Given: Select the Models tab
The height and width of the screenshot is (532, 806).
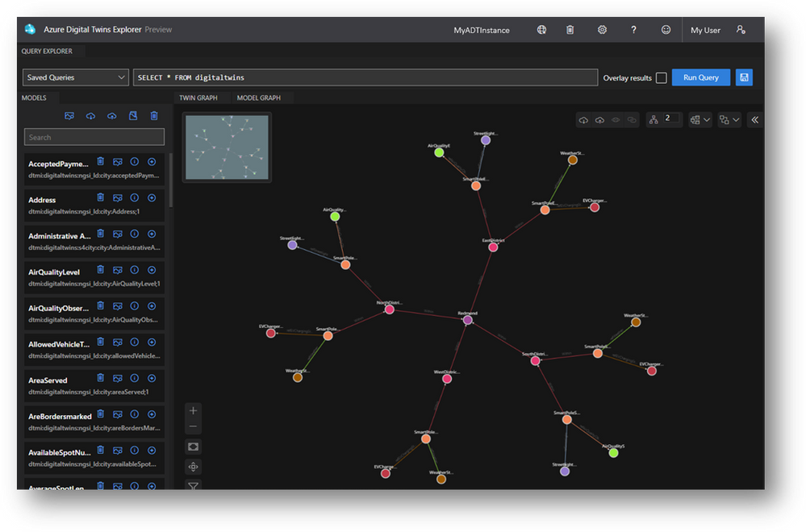Looking at the screenshot, I should [x=34, y=98].
